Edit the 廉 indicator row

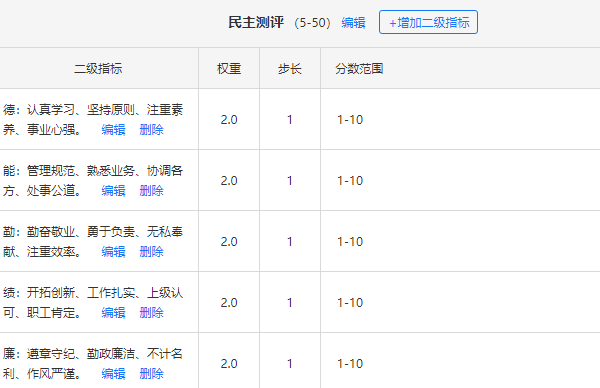(113, 373)
